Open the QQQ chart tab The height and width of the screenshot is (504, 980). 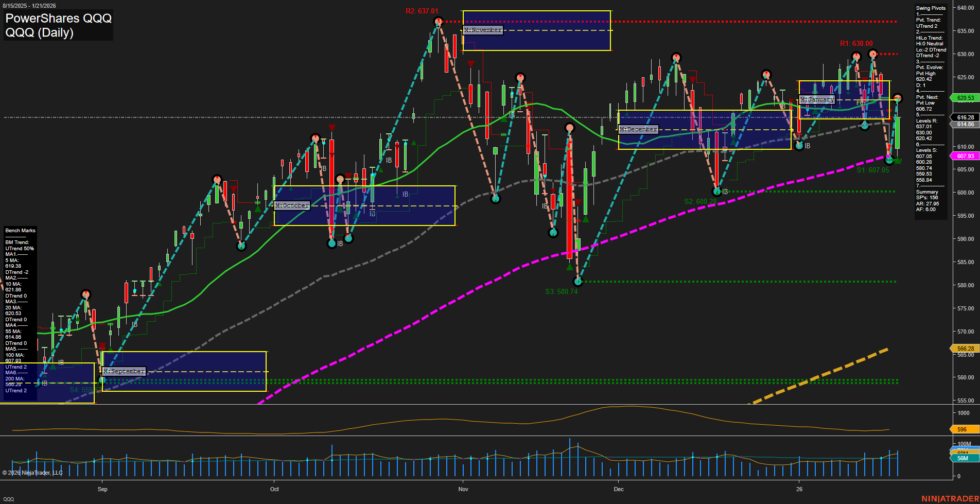click(x=9, y=499)
